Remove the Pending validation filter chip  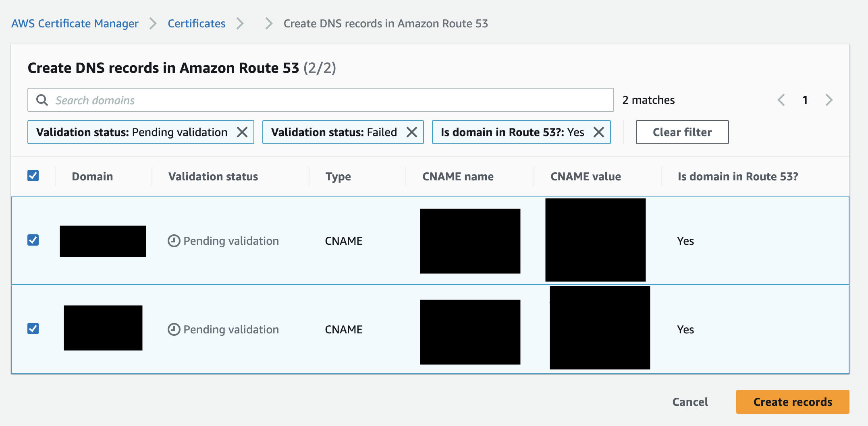coord(242,132)
